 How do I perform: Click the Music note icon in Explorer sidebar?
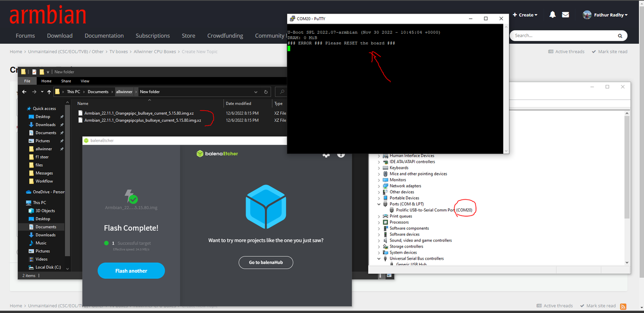pyautogui.click(x=31, y=243)
